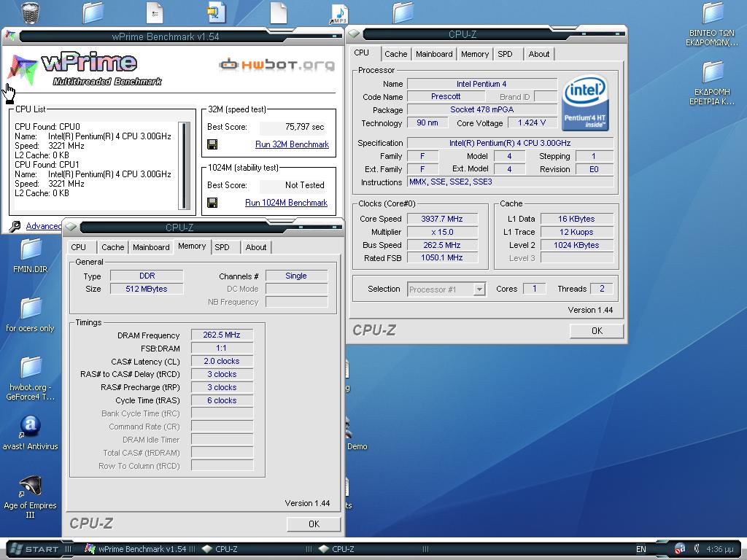Click the START button on taskbar
Image resolution: width=747 pixels, height=560 pixels.
[x=35, y=549]
